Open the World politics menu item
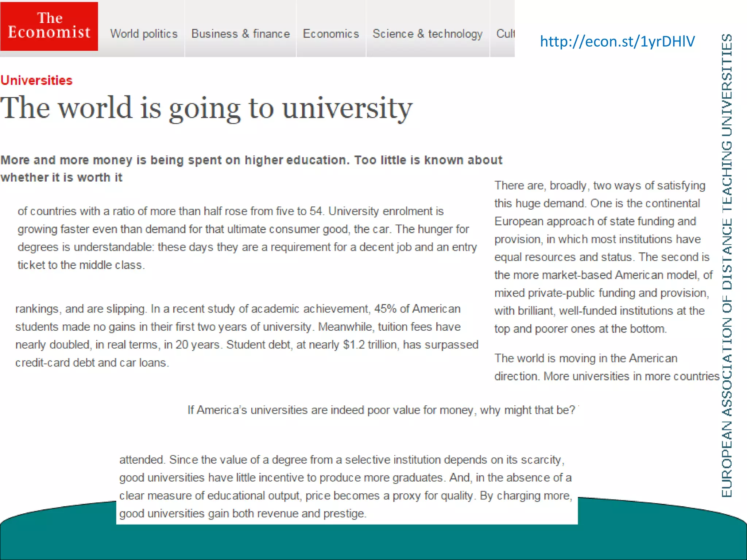Viewport: 747px width, 560px height. tap(144, 34)
